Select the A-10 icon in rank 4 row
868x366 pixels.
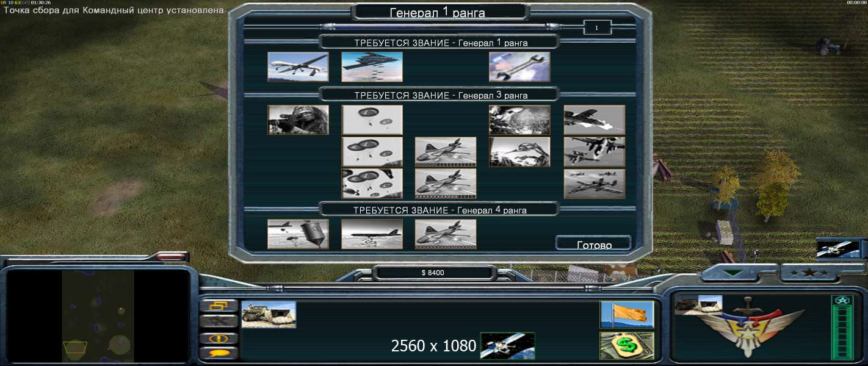446,234
